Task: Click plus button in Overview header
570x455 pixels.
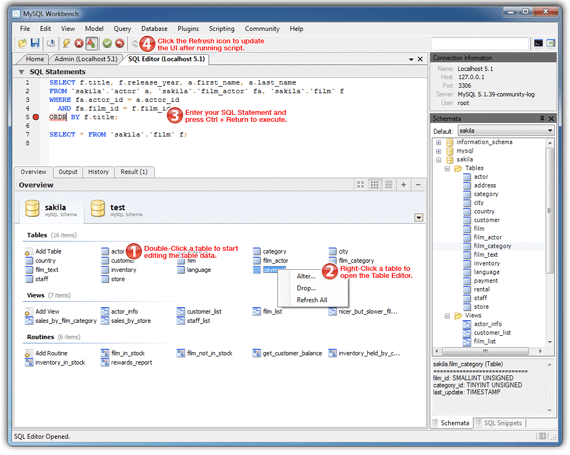Action: point(404,185)
